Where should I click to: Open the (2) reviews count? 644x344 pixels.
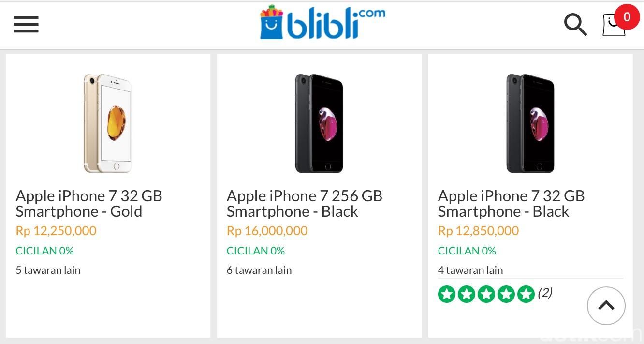545,293
